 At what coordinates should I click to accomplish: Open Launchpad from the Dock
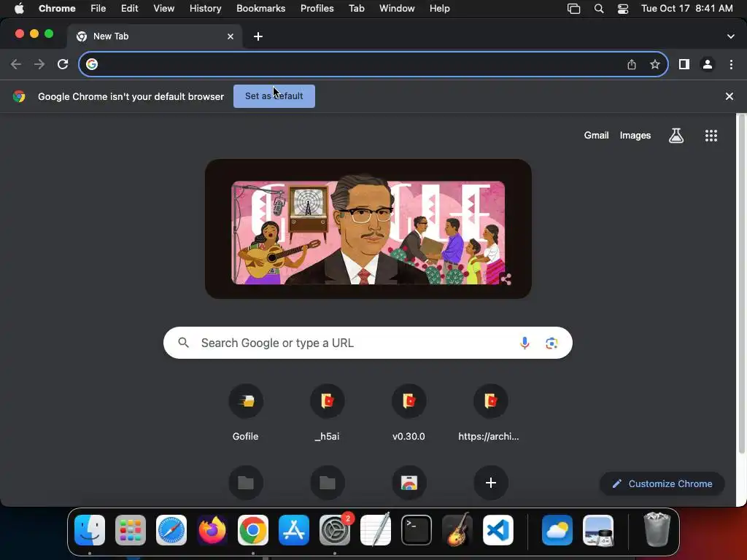pos(131,530)
